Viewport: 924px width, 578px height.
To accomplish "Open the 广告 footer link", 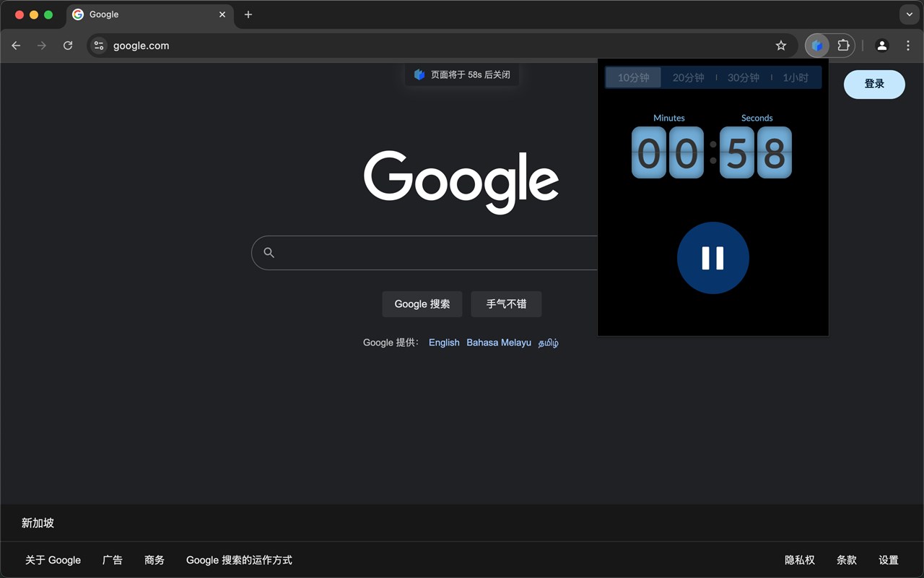I will tap(113, 560).
